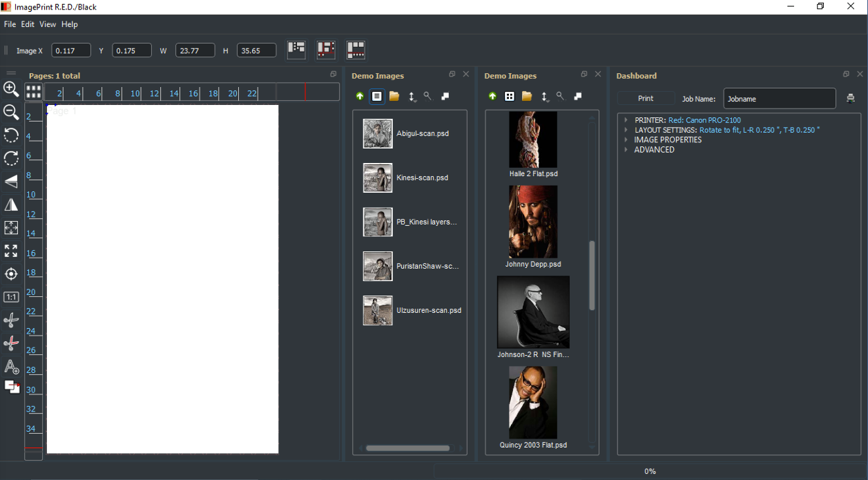Expand the LAYOUT SETTINGS section
The width and height of the screenshot is (868, 480).
626,130
